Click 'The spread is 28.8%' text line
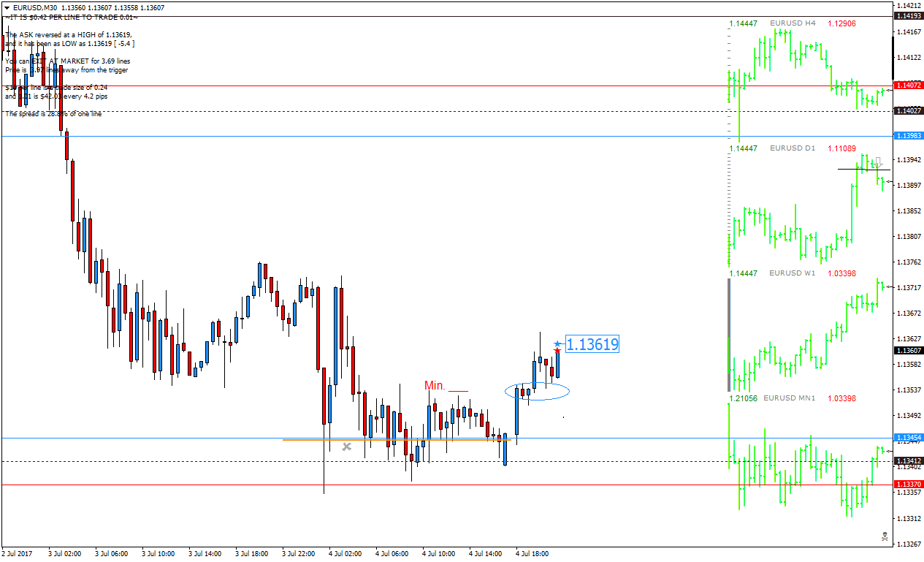The height and width of the screenshot is (562, 924). coord(53,114)
